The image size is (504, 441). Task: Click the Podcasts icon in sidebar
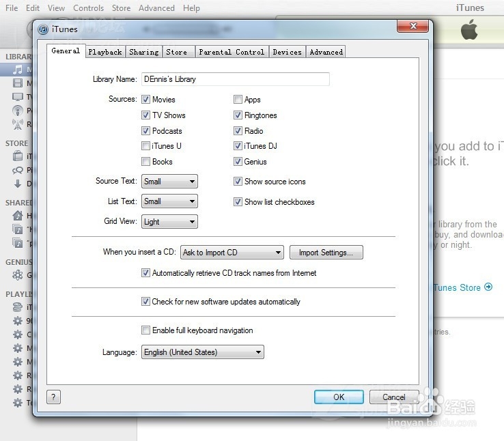[18, 111]
